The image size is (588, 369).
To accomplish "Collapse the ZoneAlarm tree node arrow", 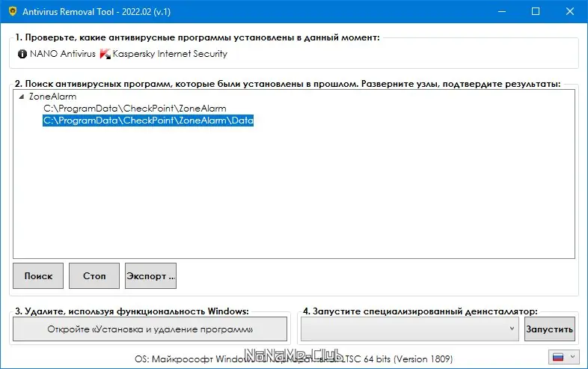I will [x=22, y=97].
